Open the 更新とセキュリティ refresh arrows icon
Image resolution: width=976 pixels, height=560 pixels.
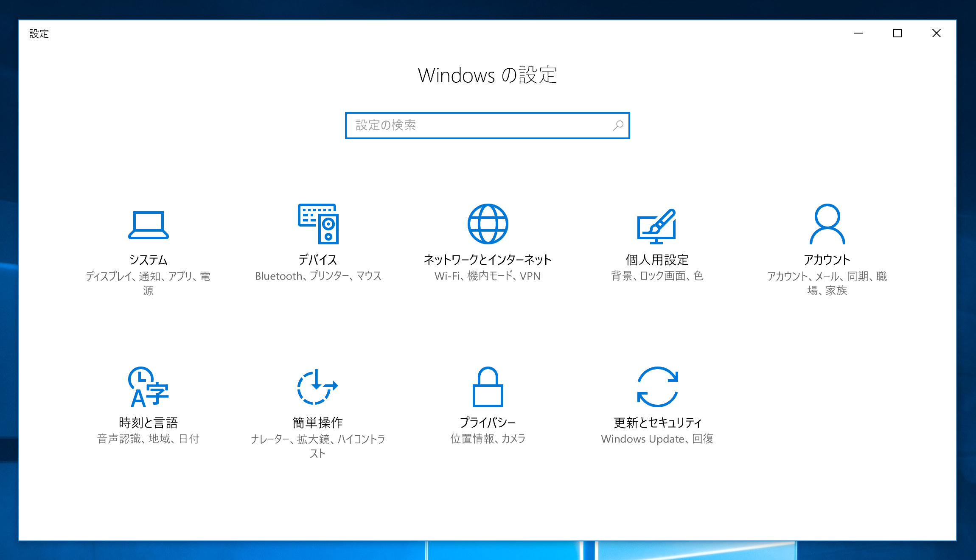pyautogui.click(x=657, y=387)
